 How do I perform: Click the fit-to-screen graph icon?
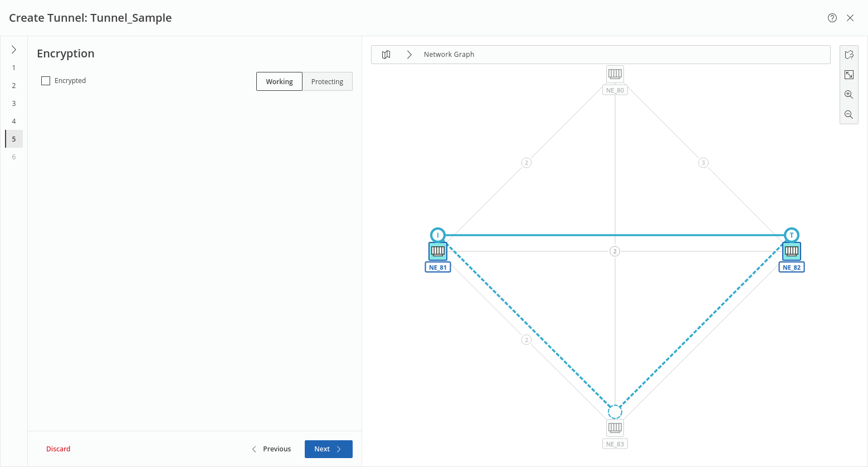[x=849, y=75]
